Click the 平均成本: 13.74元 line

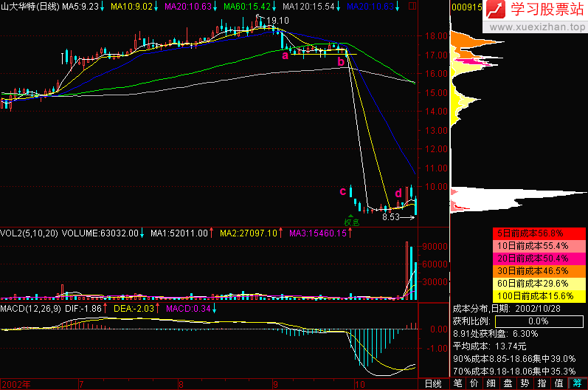[x=489, y=346]
